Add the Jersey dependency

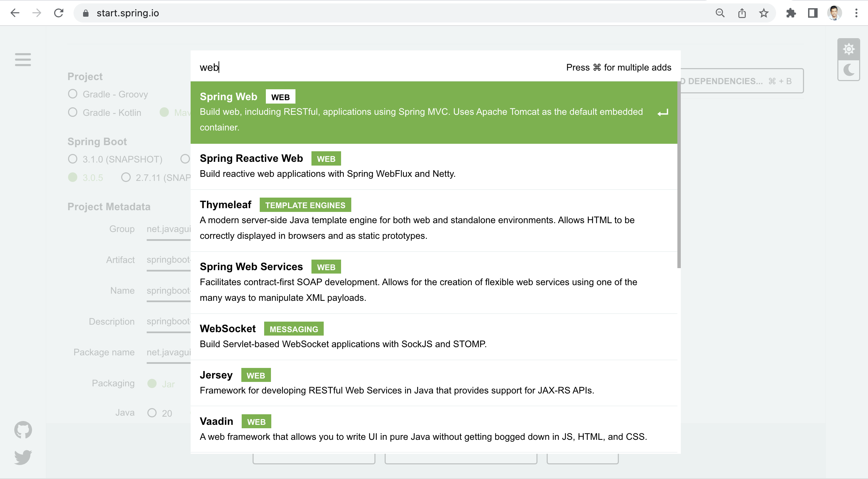pos(434,383)
